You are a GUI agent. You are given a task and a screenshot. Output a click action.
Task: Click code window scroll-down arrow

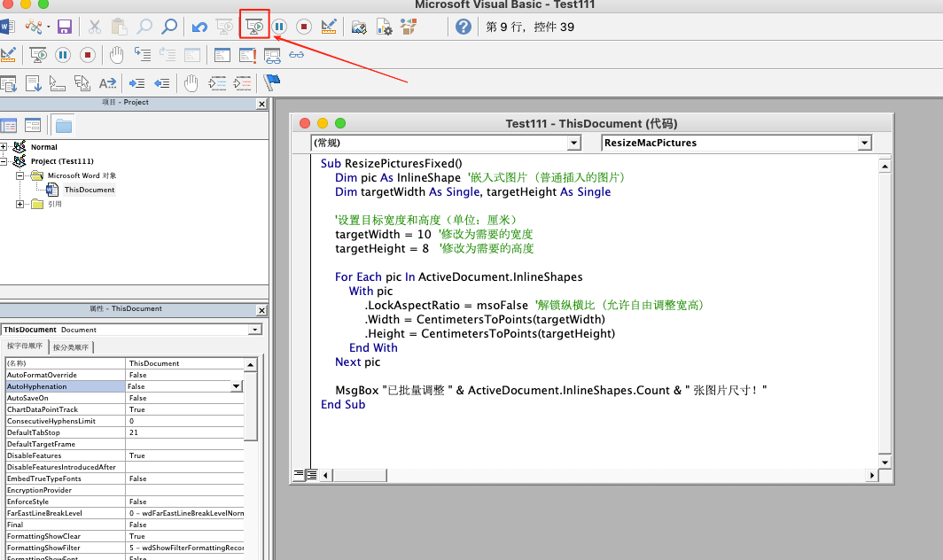pos(885,462)
